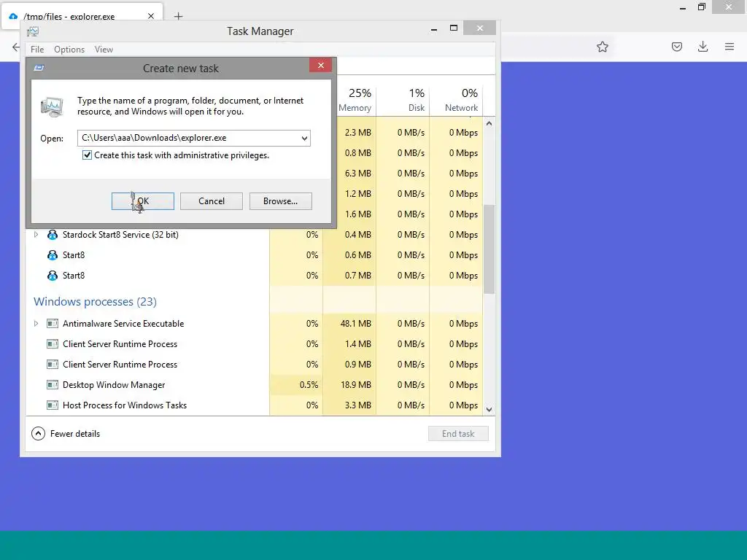Click the Antimalware Service Executable process icon
The image size is (747, 560).
pos(53,324)
